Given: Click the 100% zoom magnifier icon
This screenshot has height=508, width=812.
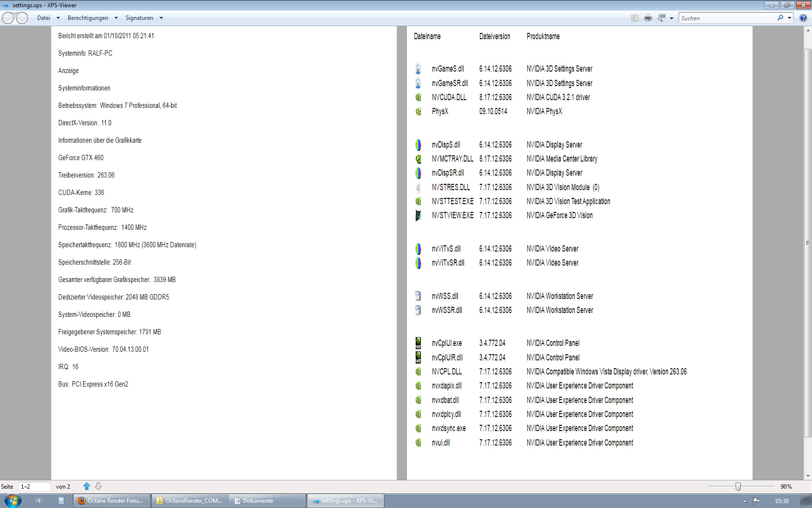Looking at the screenshot, I should coord(662,18).
